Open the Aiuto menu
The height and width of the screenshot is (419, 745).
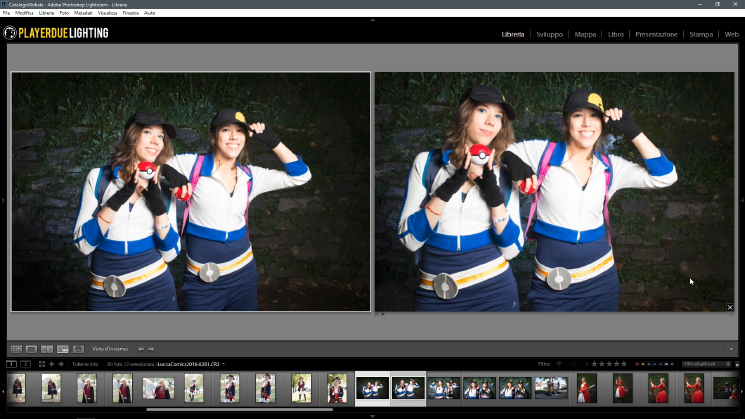click(149, 13)
